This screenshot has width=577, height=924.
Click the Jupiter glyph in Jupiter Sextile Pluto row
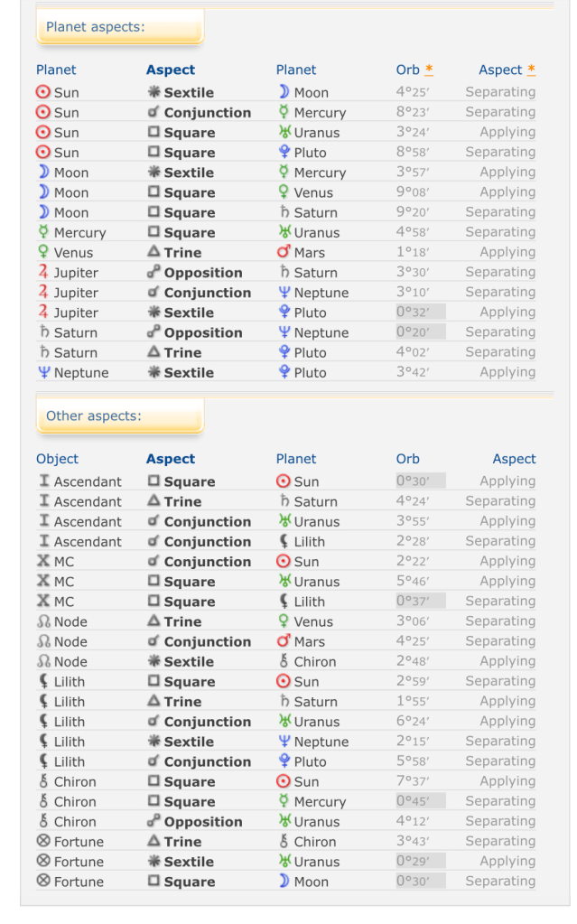tap(43, 313)
